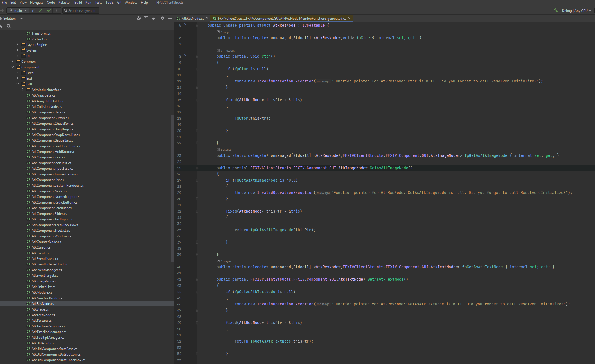595x364 pixels.
Task: Update project with the blue arrow icon
Action: click(x=33, y=10)
